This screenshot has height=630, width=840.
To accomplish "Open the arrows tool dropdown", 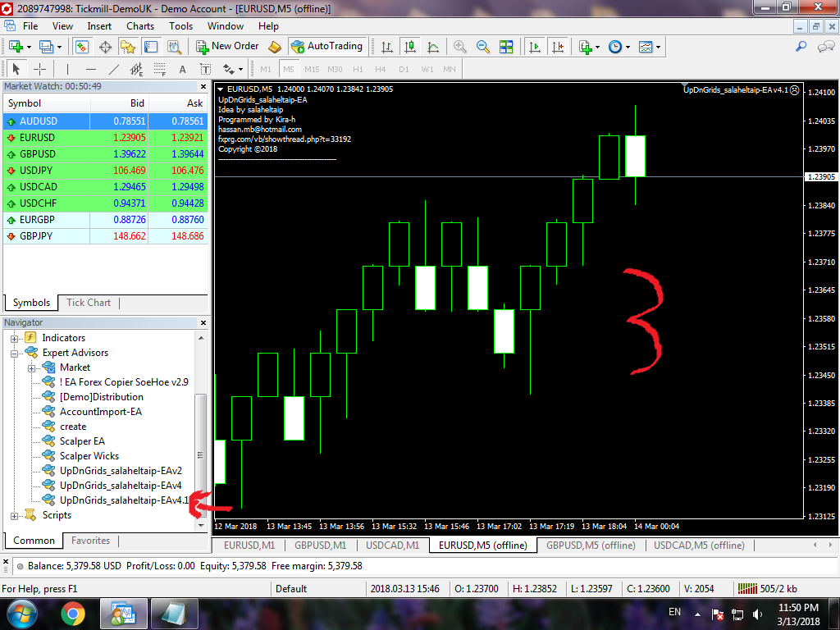I will tap(241, 69).
